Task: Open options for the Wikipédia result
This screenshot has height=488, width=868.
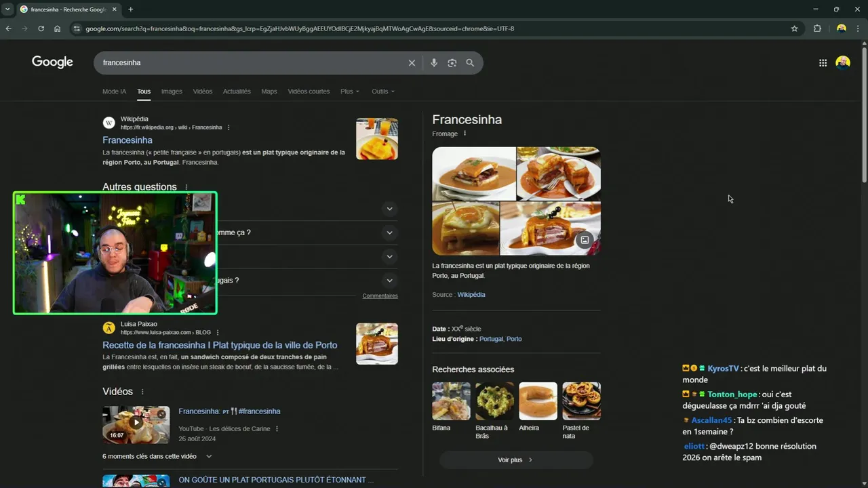Action: pos(229,127)
